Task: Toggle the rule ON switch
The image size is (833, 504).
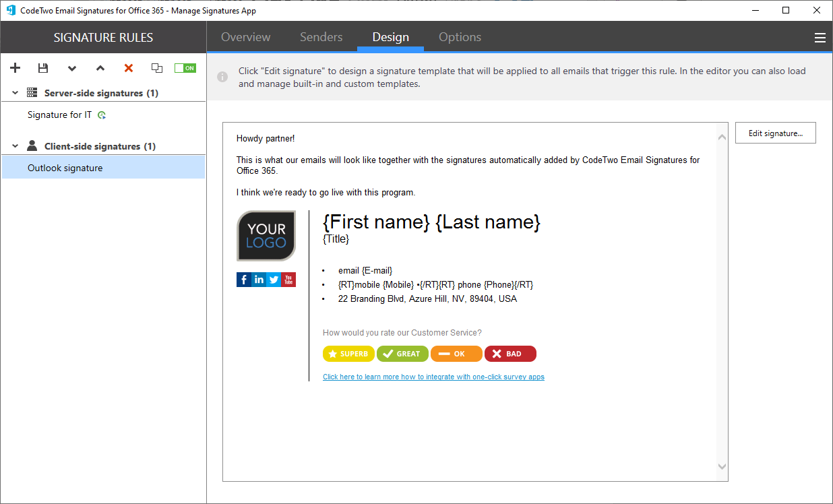Action: click(x=185, y=68)
